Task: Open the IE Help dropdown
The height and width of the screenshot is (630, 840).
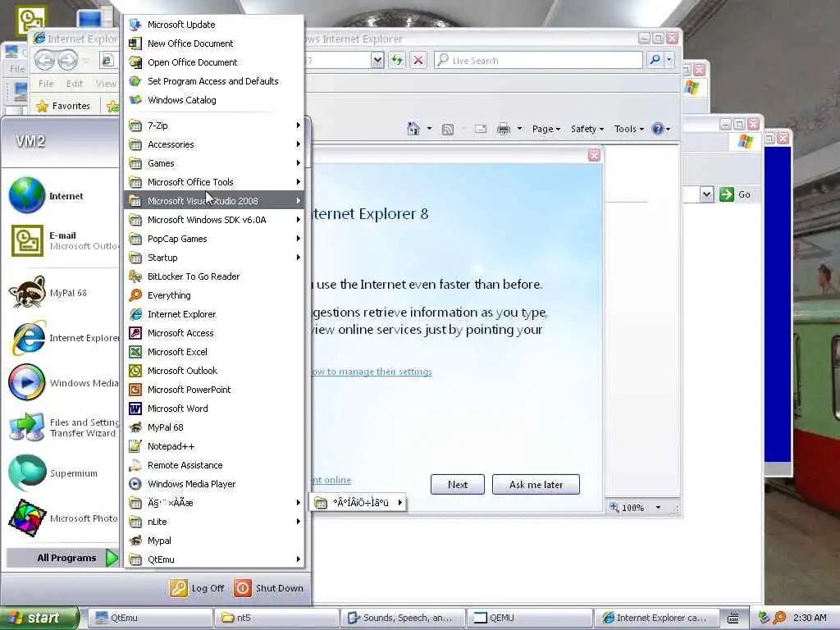Action: [x=661, y=129]
